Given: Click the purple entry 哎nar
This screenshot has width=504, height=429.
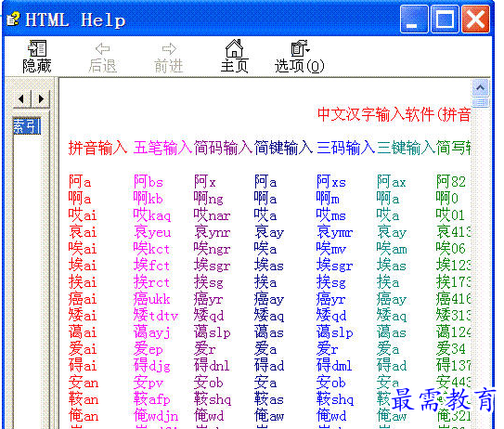Looking at the screenshot, I should point(213,214).
